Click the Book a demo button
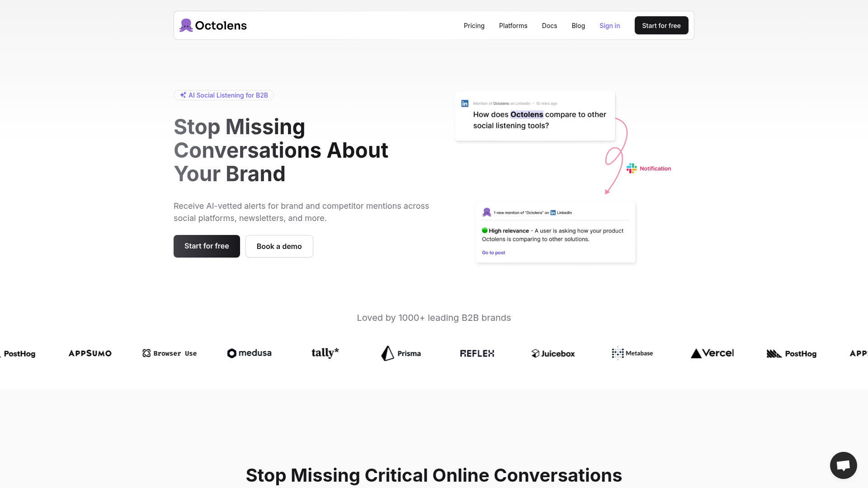 [279, 246]
